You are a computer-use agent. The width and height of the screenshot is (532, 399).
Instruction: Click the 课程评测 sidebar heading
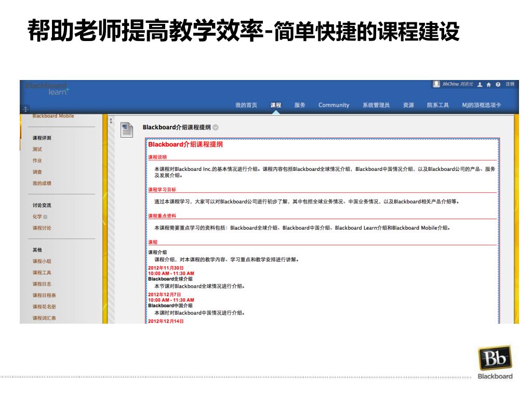42,138
